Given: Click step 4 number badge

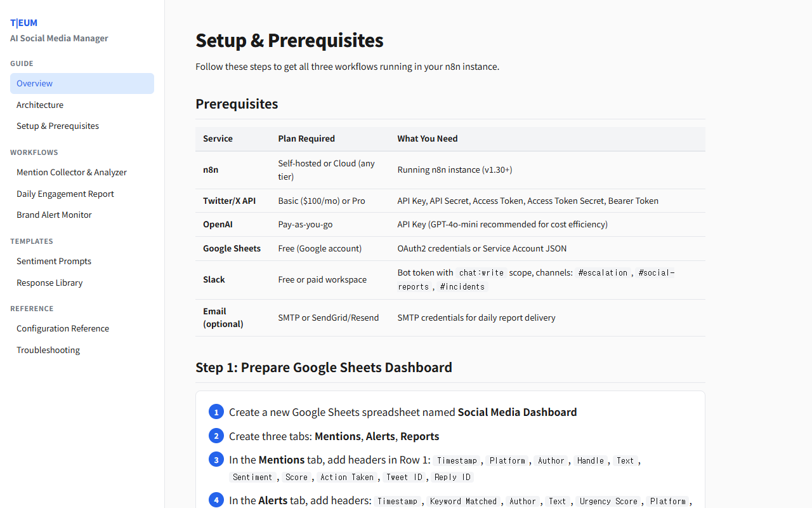Looking at the screenshot, I should (x=216, y=500).
